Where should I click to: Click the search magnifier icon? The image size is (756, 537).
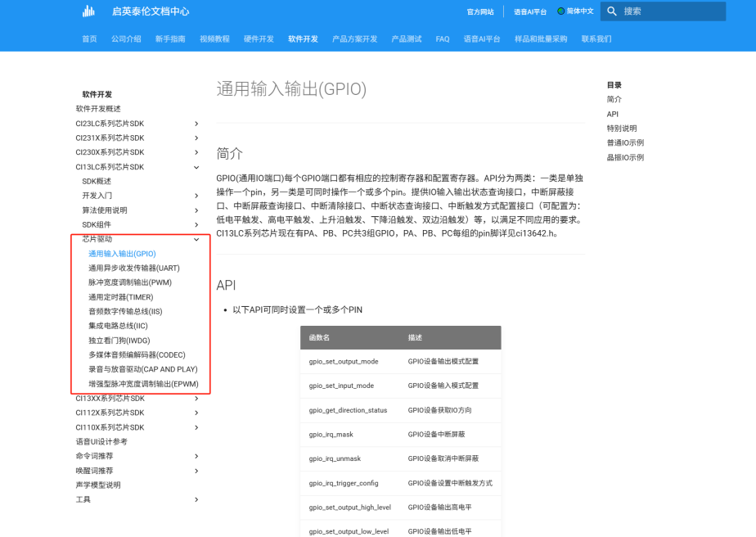(612, 11)
